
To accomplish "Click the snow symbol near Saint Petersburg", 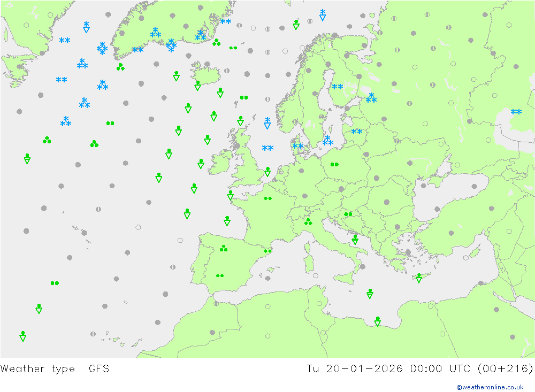I will coord(371,98).
